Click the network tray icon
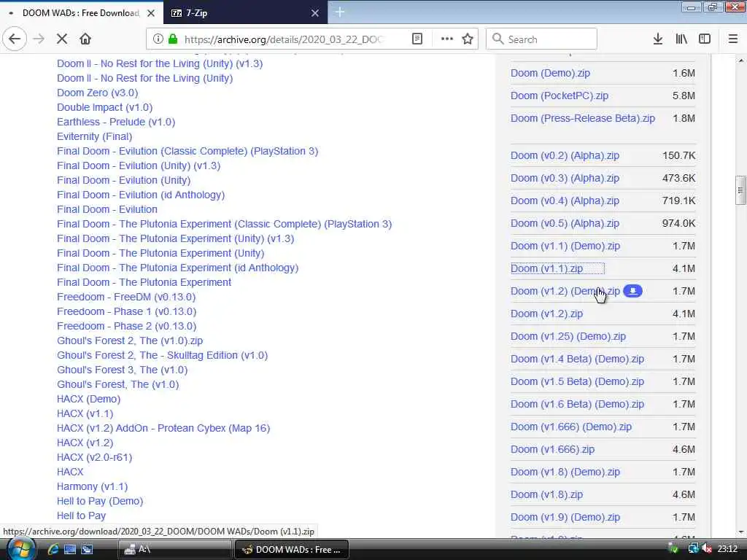The image size is (747, 560). tap(693, 549)
